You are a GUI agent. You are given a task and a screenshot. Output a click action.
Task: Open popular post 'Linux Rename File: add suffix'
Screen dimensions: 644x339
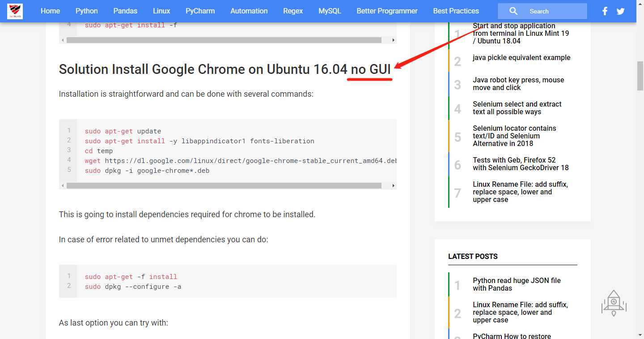(x=520, y=192)
